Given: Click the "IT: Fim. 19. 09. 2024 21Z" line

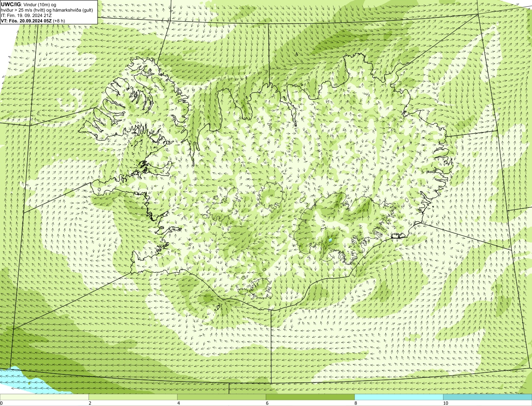Looking at the screenshot, I should (27, 15).
